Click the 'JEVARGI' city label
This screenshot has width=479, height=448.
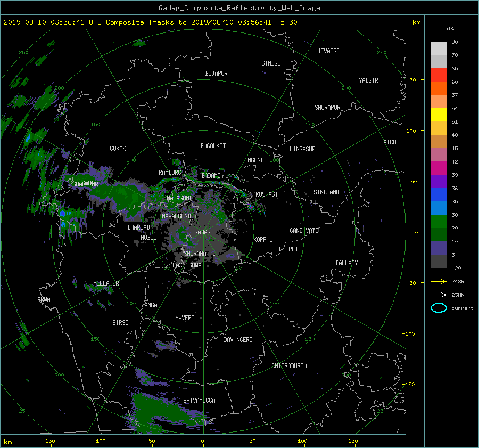328,51
